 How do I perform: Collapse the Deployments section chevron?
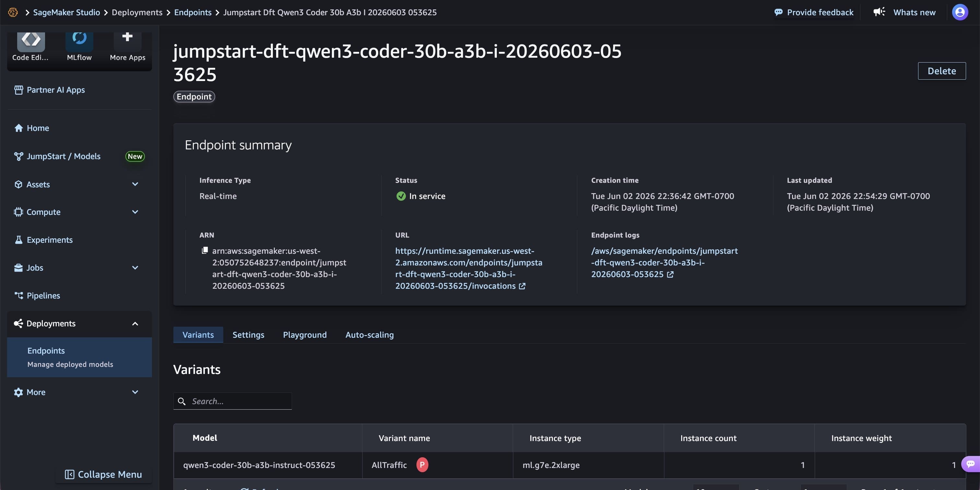135,324
